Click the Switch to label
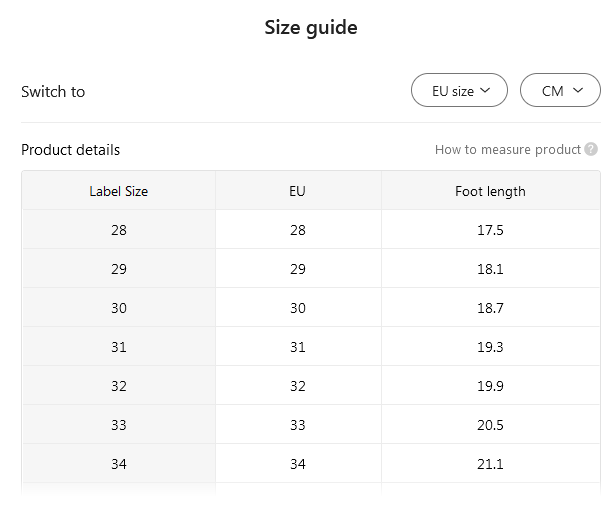 click(x=53, y=92)
